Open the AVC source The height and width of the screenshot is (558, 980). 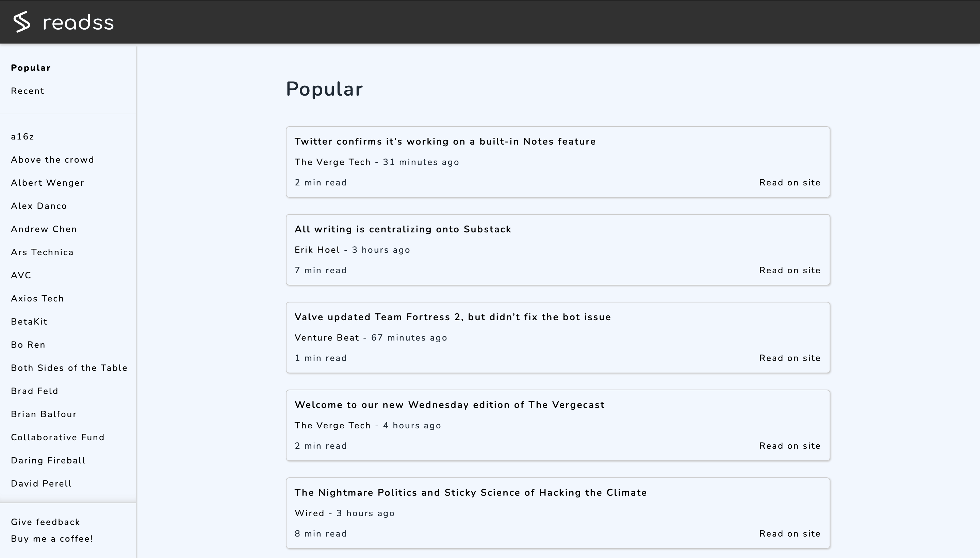(21, 275)
